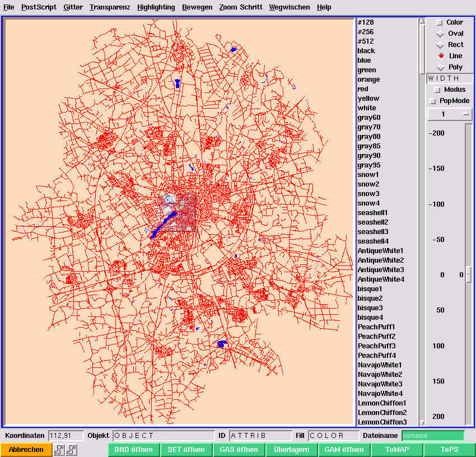This screenshot has height=457, width=476.
Task: Pick orange from the color list
Action: [x=368, y=80]
